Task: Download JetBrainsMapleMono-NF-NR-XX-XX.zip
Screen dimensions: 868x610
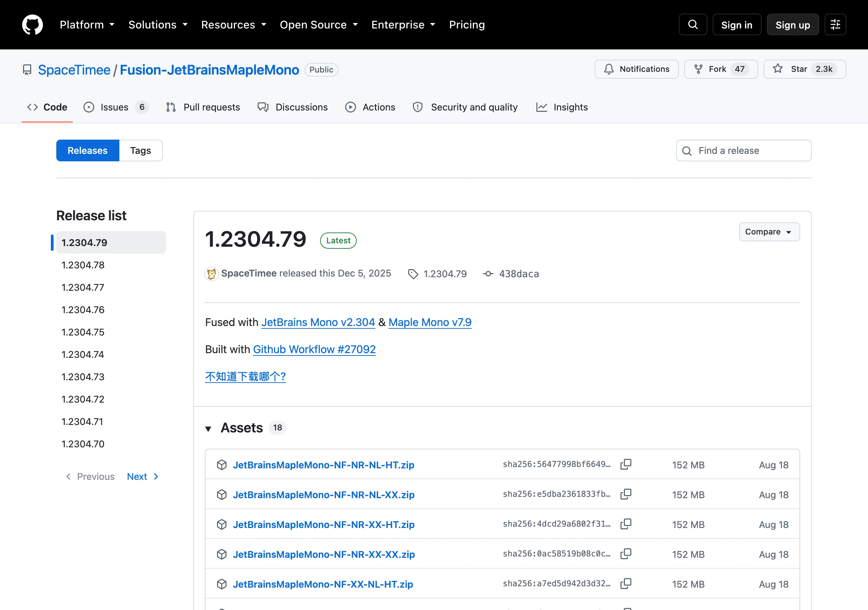Action: point(323,554)
